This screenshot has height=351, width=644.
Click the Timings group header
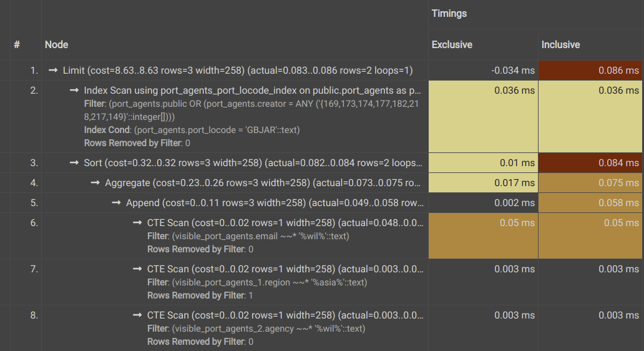(449, 14)
